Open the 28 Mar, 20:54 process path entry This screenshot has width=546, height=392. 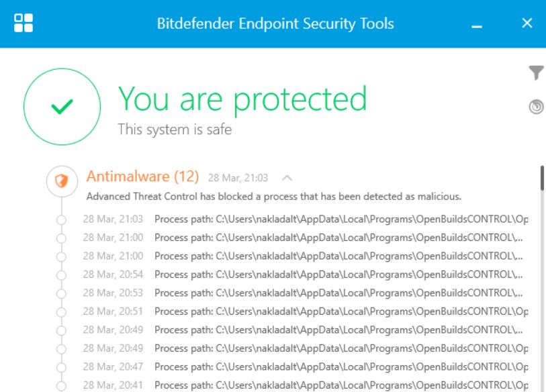click(x=303, y=275)
